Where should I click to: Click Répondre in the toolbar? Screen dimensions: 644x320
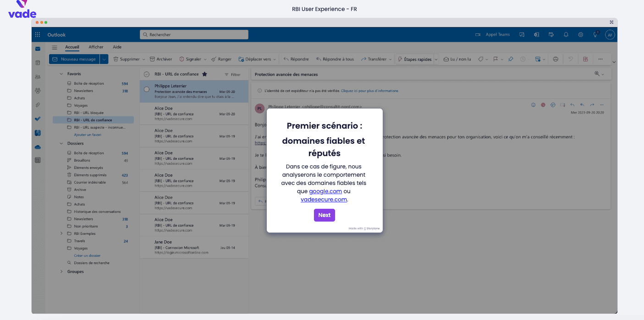[296, 59]
